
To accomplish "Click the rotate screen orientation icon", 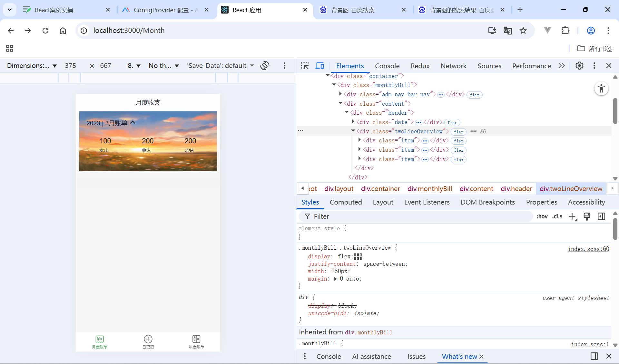I will (265, 66).
